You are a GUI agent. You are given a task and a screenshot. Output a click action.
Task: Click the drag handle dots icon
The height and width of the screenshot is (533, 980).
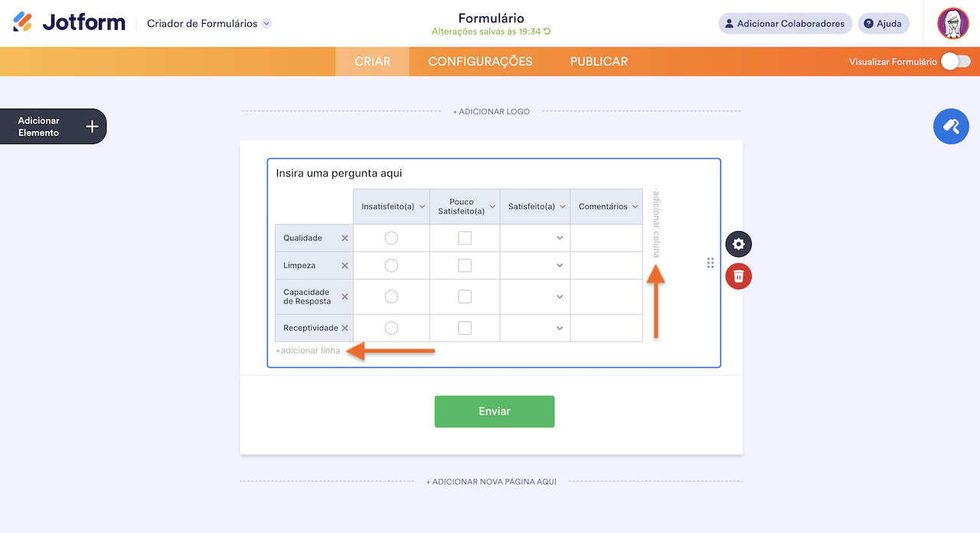pos(710,263)
